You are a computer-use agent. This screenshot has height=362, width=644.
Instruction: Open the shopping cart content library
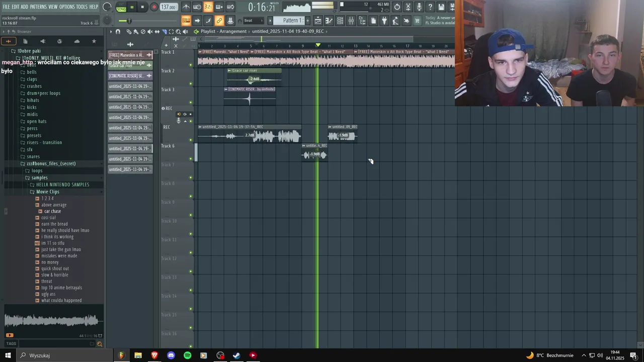417,21
